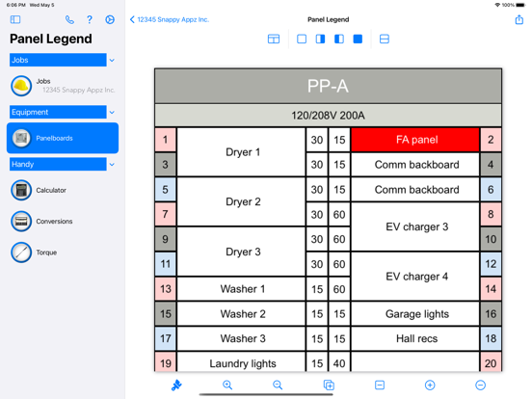Tap the play circle icon in sidebar
Image resolution: width=532 pixels, height=399 pixels.
click(110, 19)
